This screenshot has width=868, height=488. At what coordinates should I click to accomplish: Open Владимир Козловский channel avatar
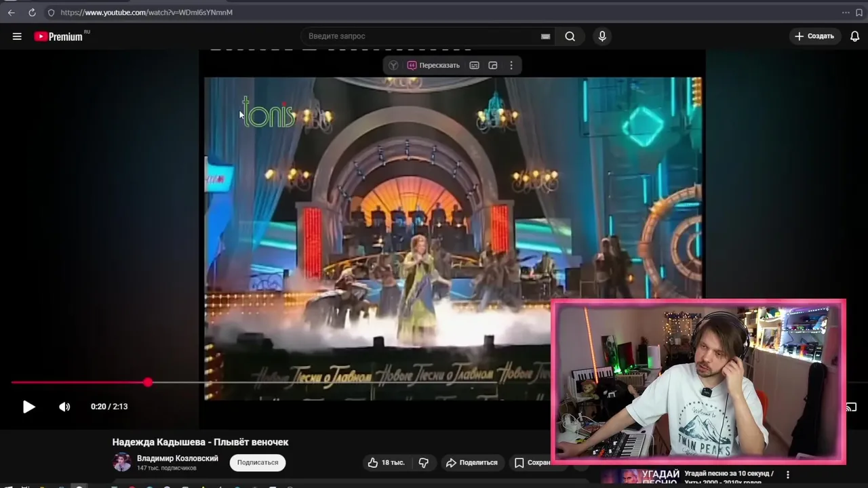coord(122,462)
